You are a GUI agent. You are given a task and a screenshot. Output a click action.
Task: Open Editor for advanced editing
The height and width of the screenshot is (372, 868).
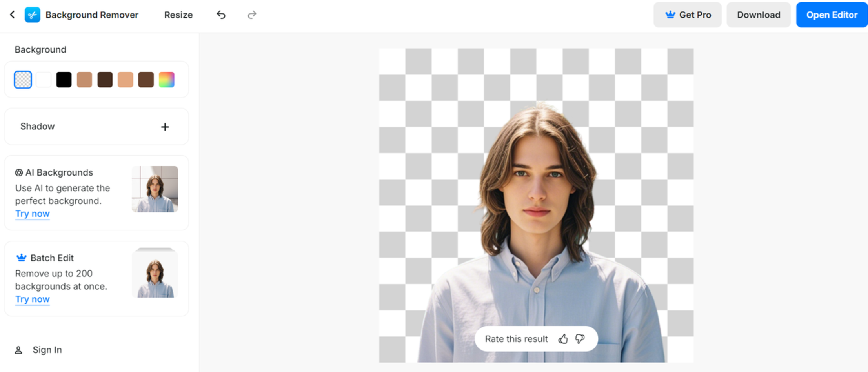832,15
